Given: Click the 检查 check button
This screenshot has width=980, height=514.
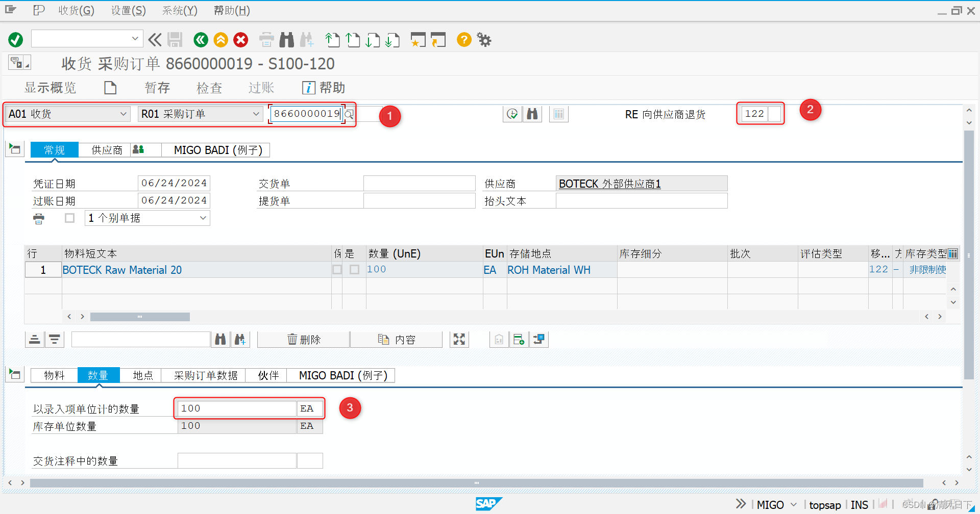Looking at the screenshot, I should (x=209, y=88).
